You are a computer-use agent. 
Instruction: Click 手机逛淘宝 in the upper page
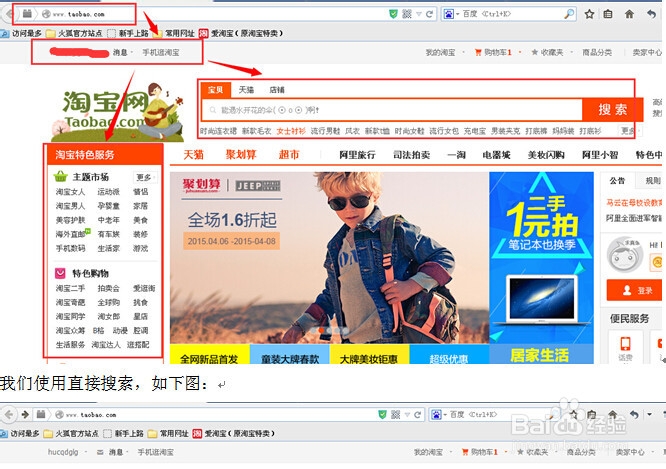pos(161,52)
